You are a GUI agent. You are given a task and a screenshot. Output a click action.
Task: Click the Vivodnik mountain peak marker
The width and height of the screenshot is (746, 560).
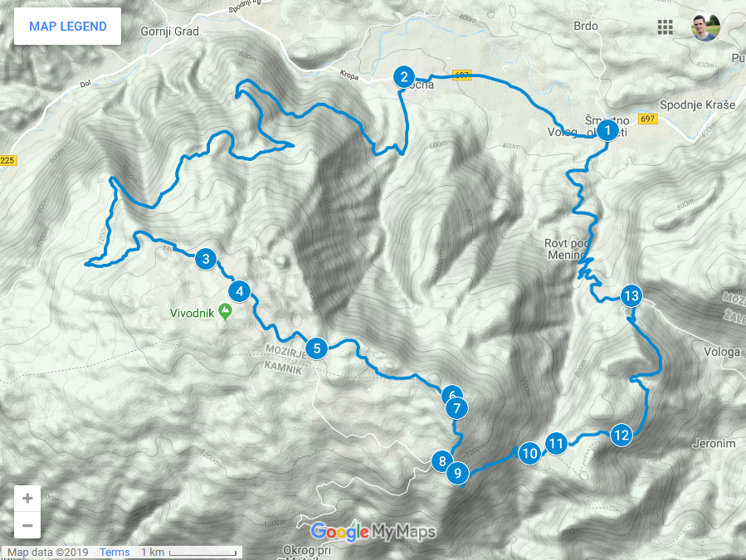(225, 312)
